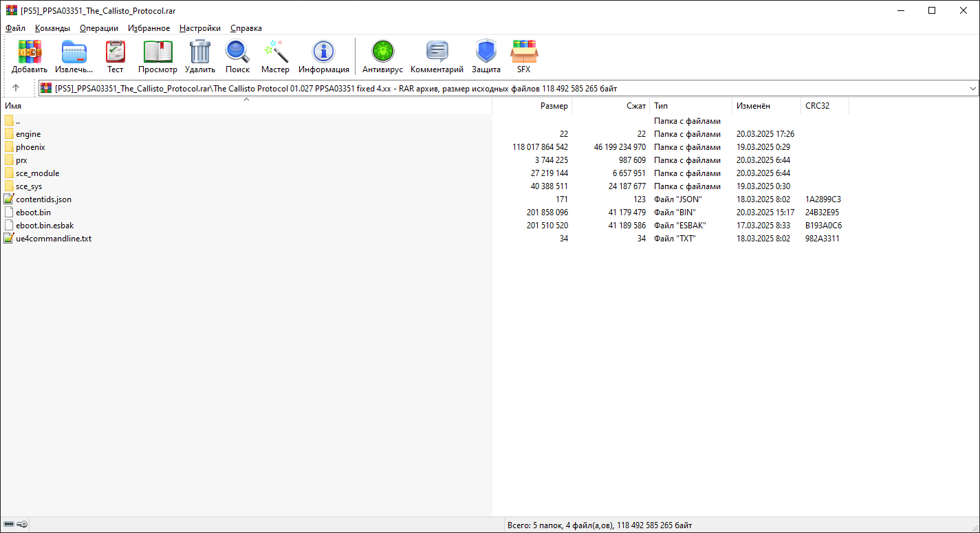Click the packed size 987 609
Viewport: 980px width, 533px height.
(632, 160)
